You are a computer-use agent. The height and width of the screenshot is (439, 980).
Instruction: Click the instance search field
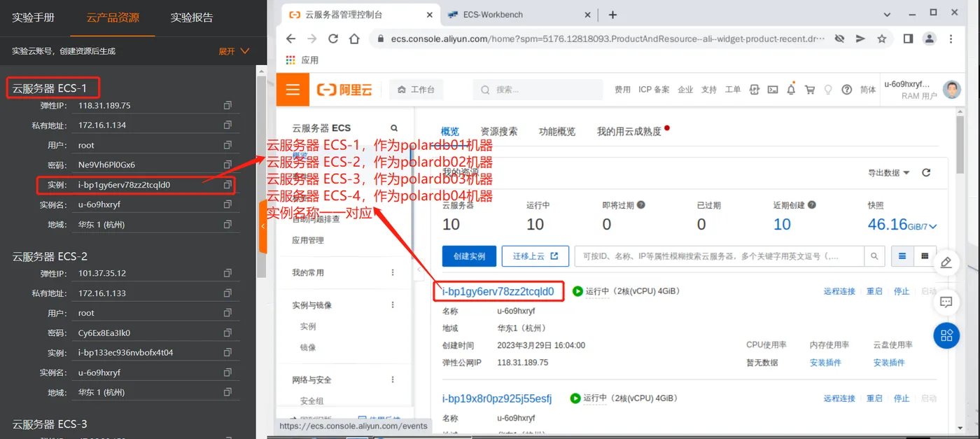click(720, 256)
